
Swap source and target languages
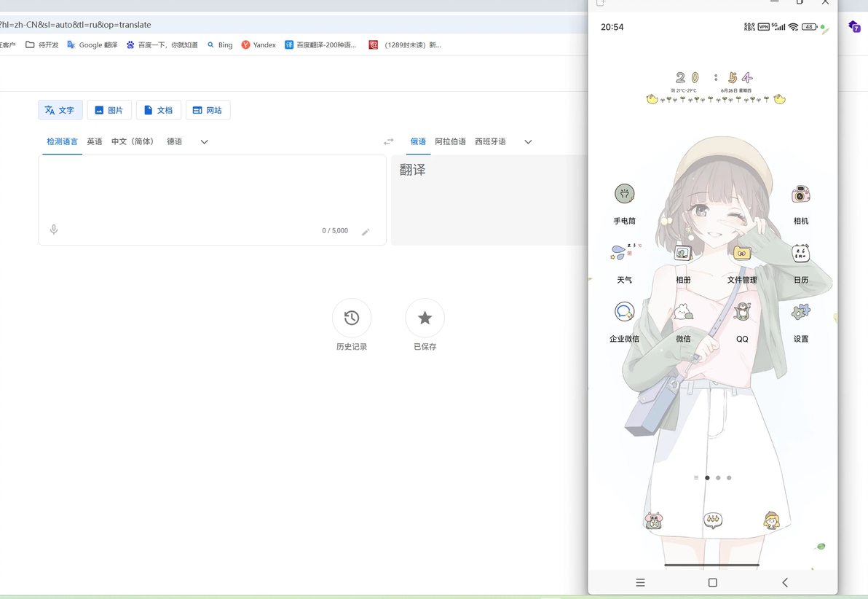tap(389, 142)
